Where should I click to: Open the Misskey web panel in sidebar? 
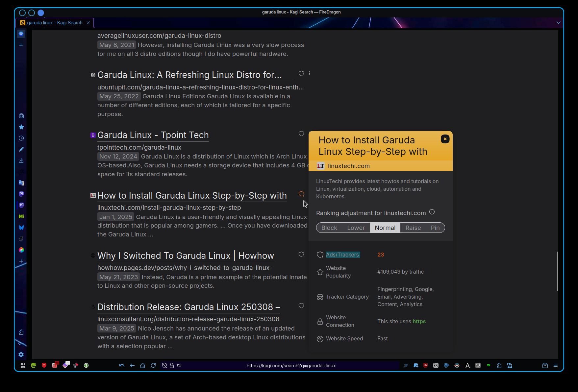click(21, 216)
